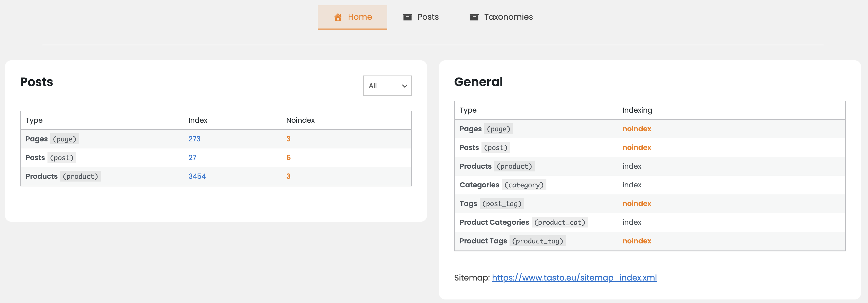Click Products noindex count 3
The height and width of the screenshot is (303, 868).
click(x=288, y=176)
